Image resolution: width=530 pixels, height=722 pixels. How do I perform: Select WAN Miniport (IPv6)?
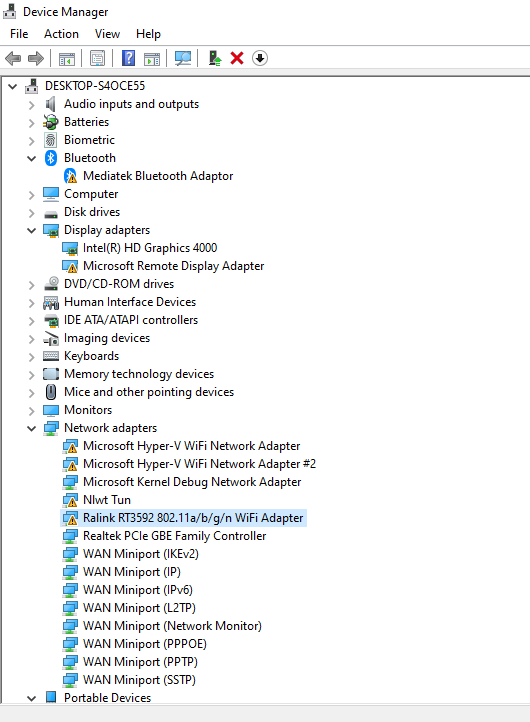[138, 589]
